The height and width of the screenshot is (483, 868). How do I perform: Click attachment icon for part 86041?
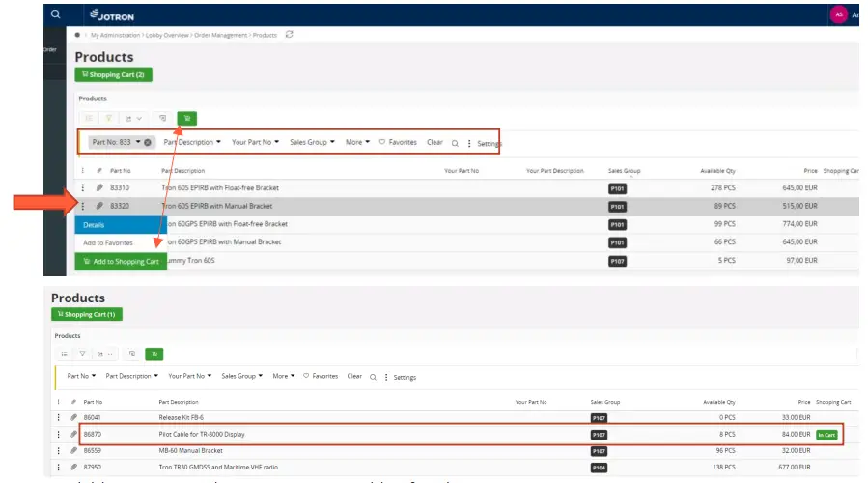coord(74,417)
